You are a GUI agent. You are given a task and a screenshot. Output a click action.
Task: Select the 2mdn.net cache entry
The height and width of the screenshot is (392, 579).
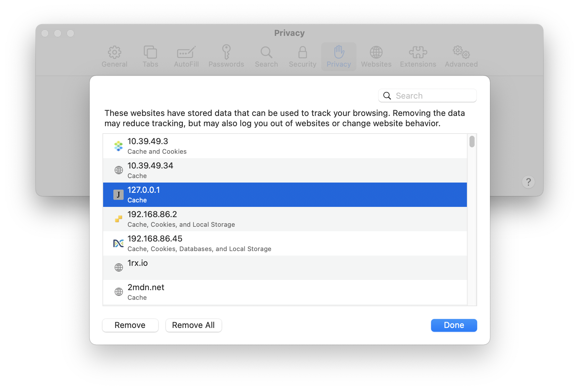pos(284,292)
